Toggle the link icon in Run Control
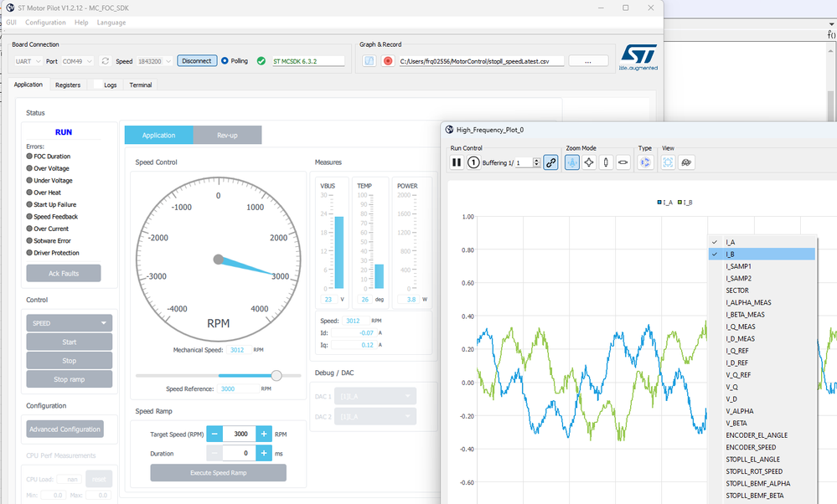Viewport: 837px width, 504px height. pyautogui.click(x=551, y=162)
